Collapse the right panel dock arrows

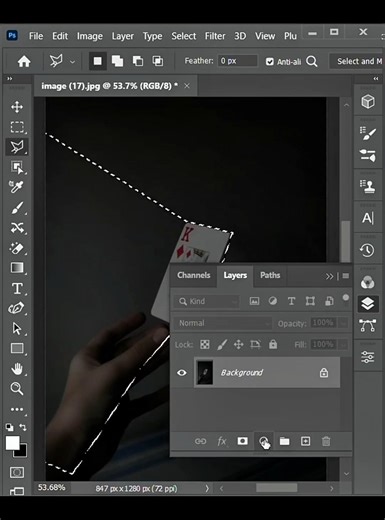pyautogui.click(x=376, y=79)
